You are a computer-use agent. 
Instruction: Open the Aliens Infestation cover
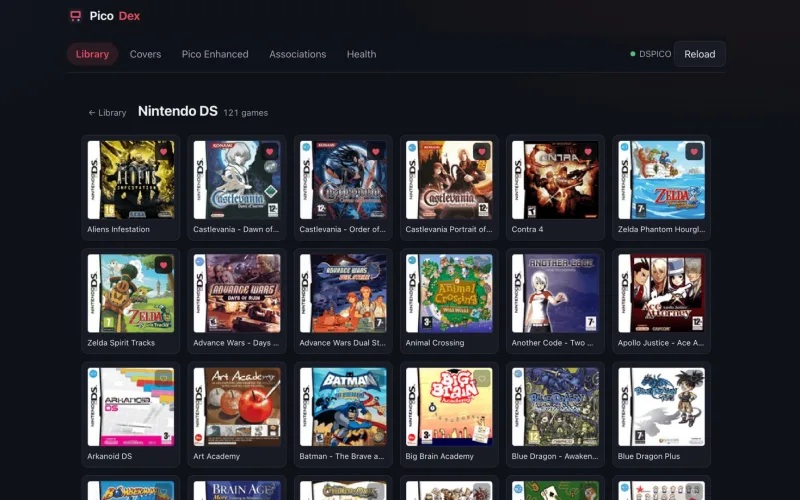(131, 180)
